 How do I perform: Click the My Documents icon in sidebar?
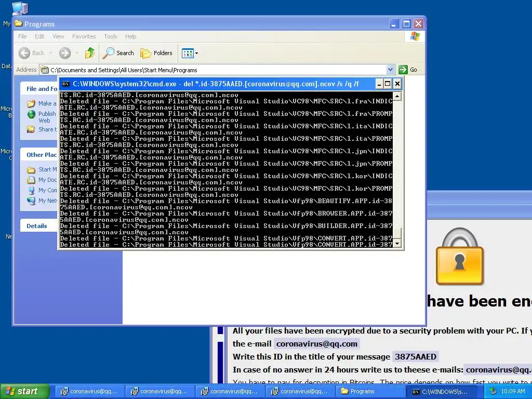31,180
